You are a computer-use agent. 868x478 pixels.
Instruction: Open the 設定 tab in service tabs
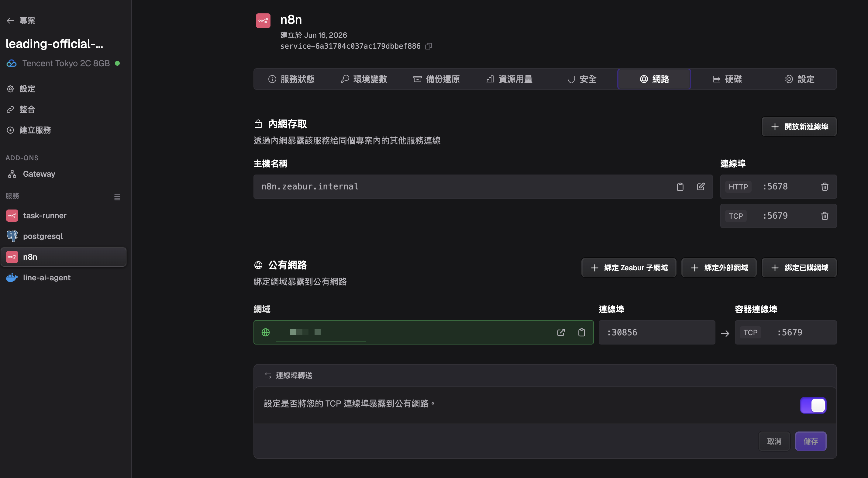click(x=800, y=79)
